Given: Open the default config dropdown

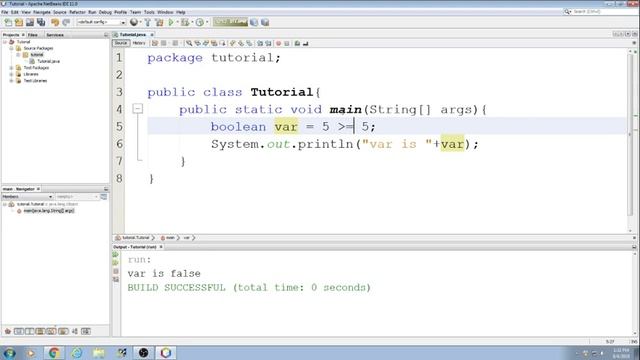Looking at the screenshot, I should point(101,22).
